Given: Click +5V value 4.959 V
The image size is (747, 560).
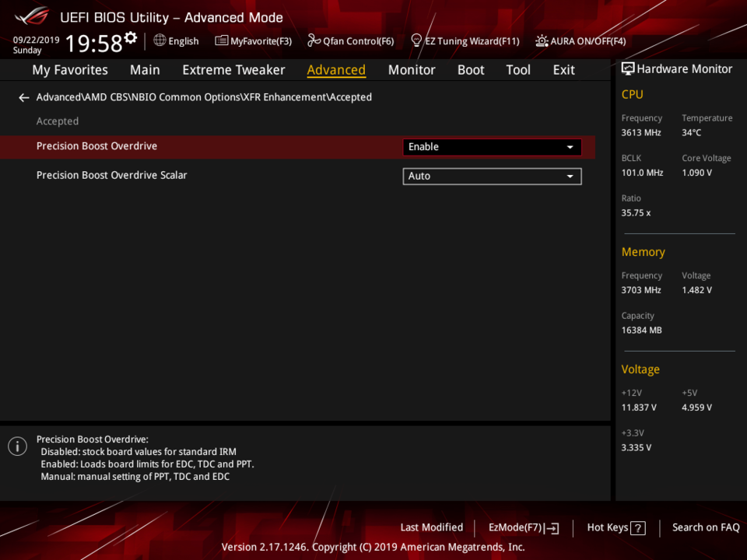Looking at the screenshot, I should pos(696,408).
